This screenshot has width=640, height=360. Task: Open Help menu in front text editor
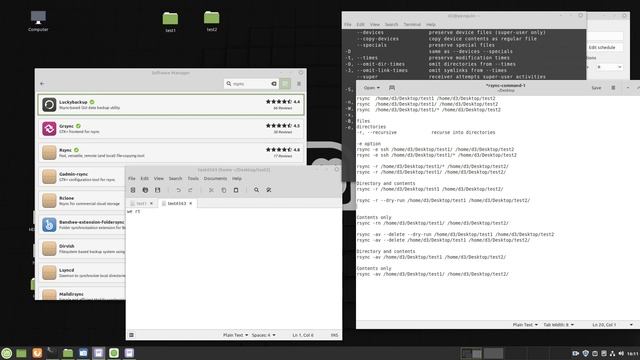[237, 178]
